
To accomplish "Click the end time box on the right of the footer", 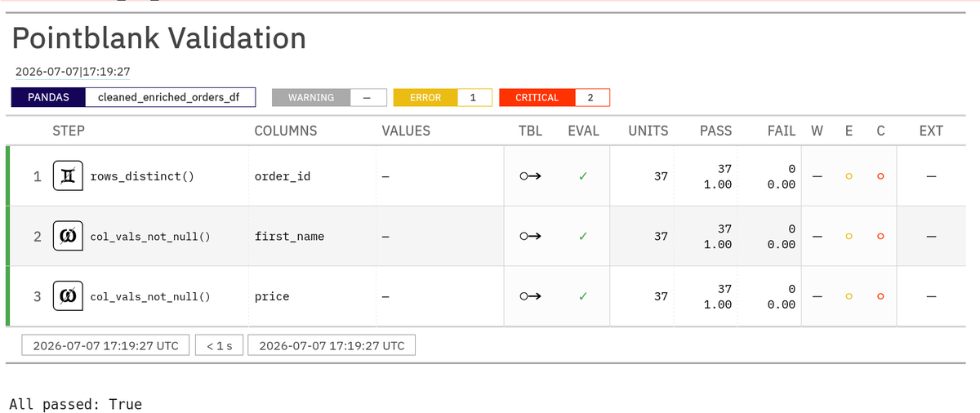I will [x=332, y=345].
